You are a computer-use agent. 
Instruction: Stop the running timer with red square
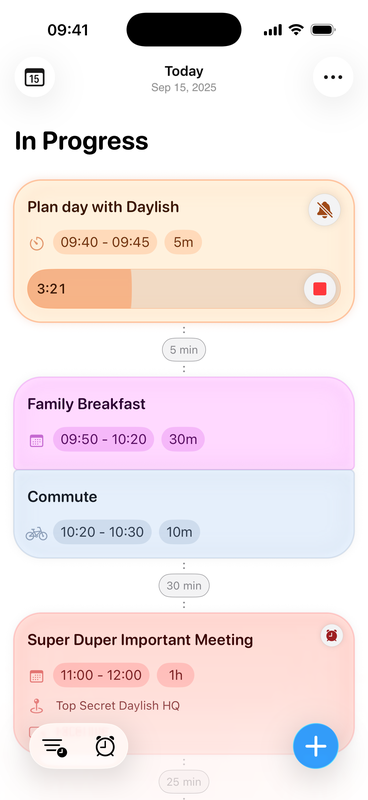point(320,289)
